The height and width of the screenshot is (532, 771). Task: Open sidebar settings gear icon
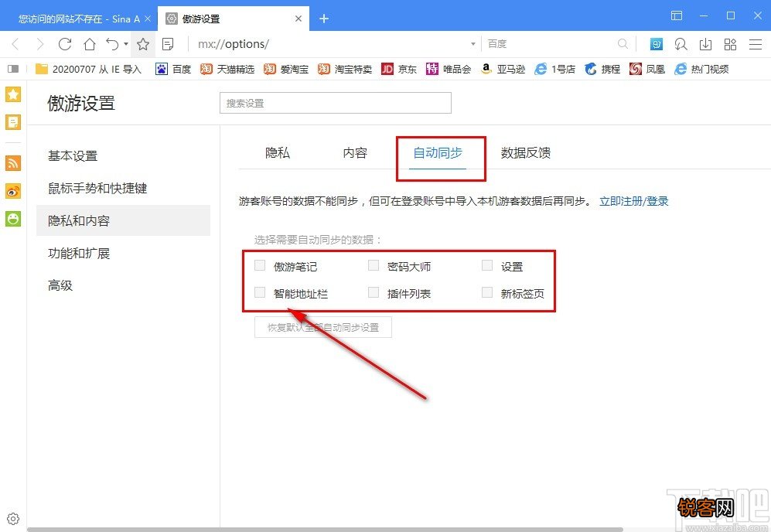13,519
